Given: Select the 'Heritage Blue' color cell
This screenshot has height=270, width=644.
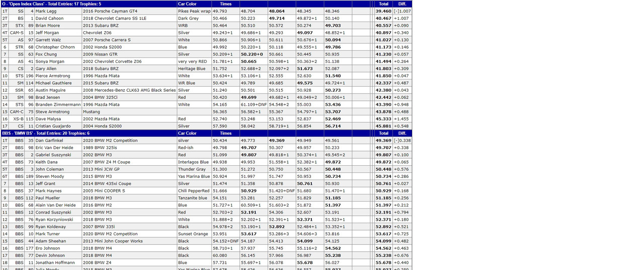Looking at the screenshot, I should click(192, 69).
